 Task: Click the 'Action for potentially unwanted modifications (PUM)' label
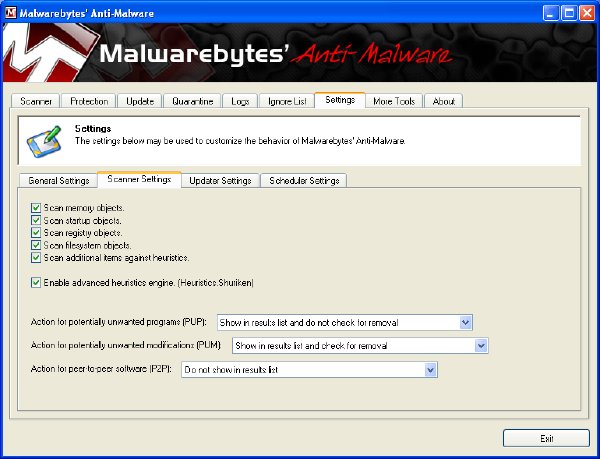126,345
